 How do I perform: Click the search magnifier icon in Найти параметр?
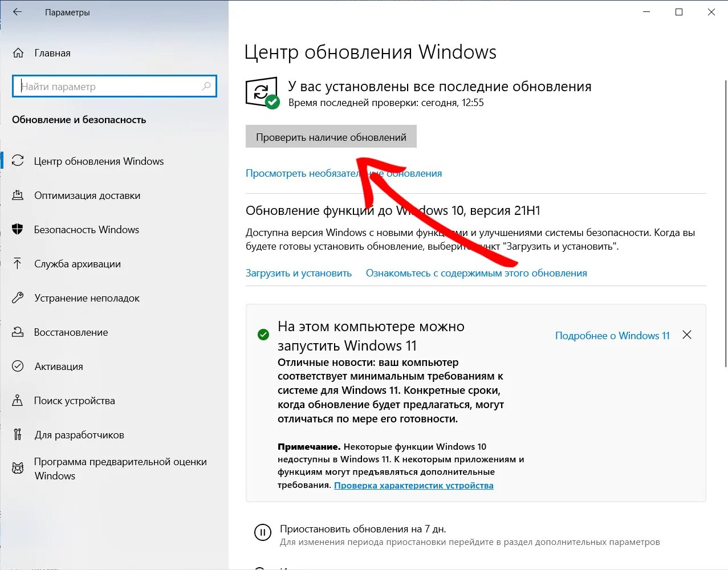click(206, 86)
